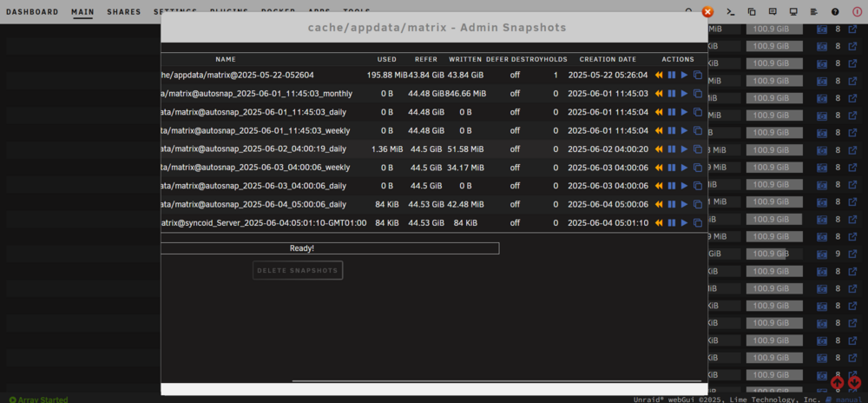868x403 pixels.
Task: Send the syncoid_Server 2025-06-04 snapshot
Action: [x=684, y=222]
